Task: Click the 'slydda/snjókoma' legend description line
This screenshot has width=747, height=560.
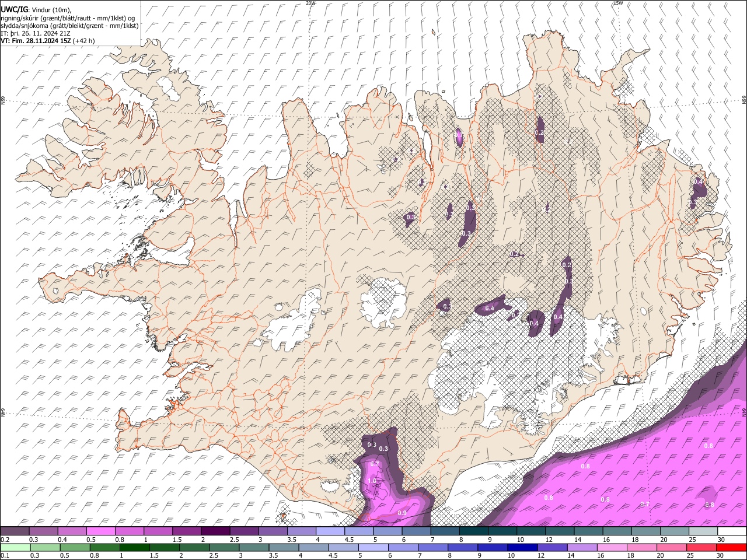Action: pos(69,26)
